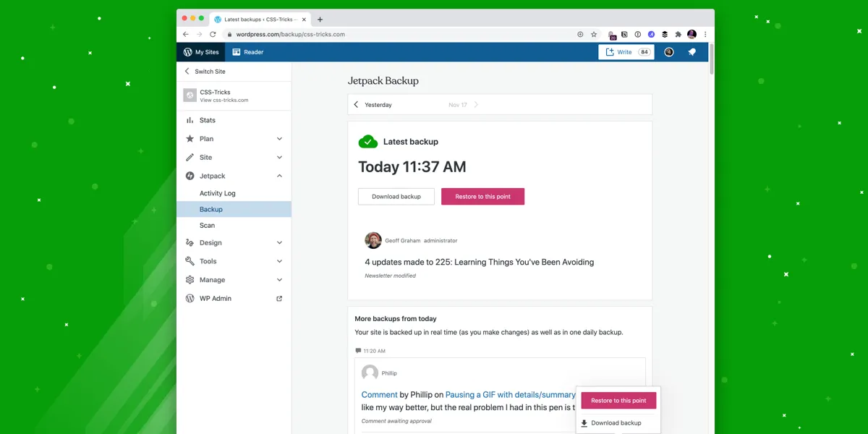This screenshot has height=434, width=868.
Task: Open Chrome's three-dot menu
Action: click(705, 34)
